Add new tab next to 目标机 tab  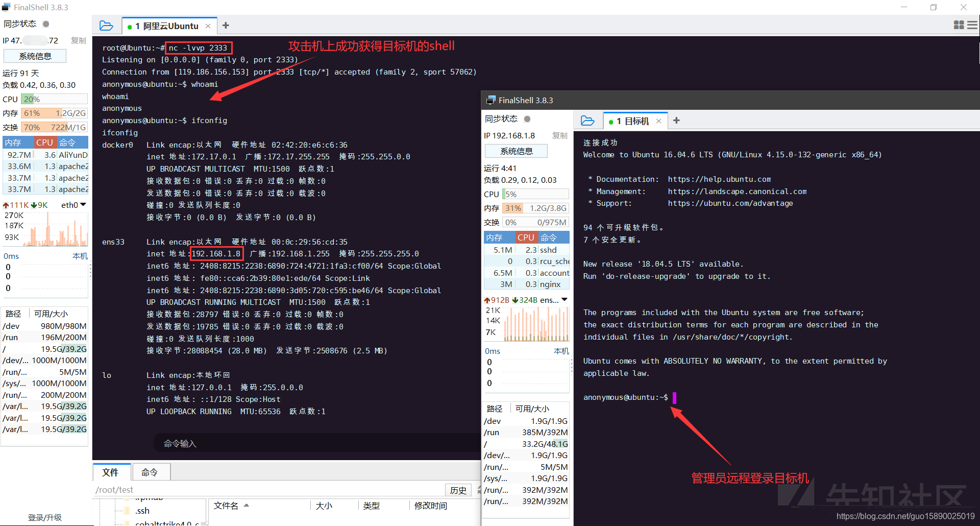pyautogui.click(x=676, y=121)
